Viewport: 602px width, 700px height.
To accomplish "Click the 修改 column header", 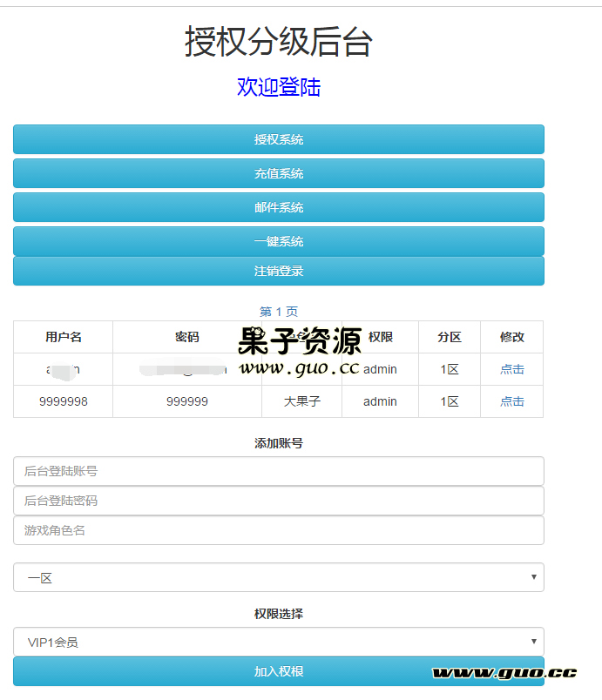I will tap(512, 337).
